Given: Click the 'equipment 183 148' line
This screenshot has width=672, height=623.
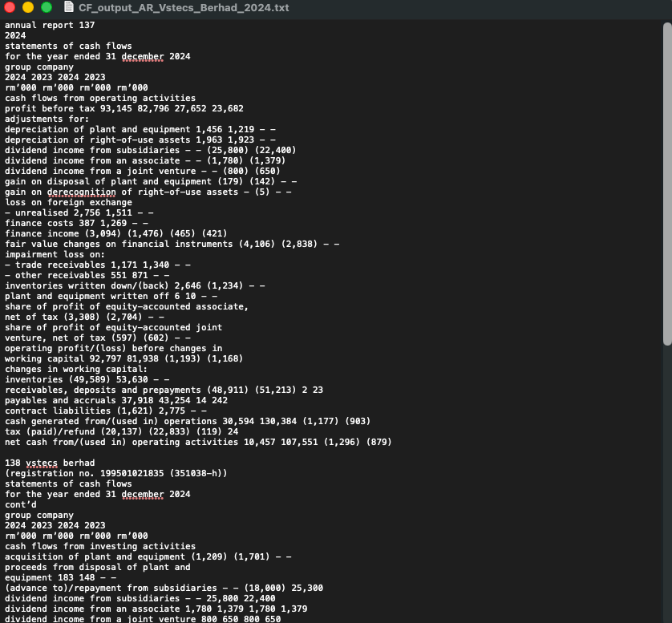Looking at the screenshot, I should coord(60,577).
